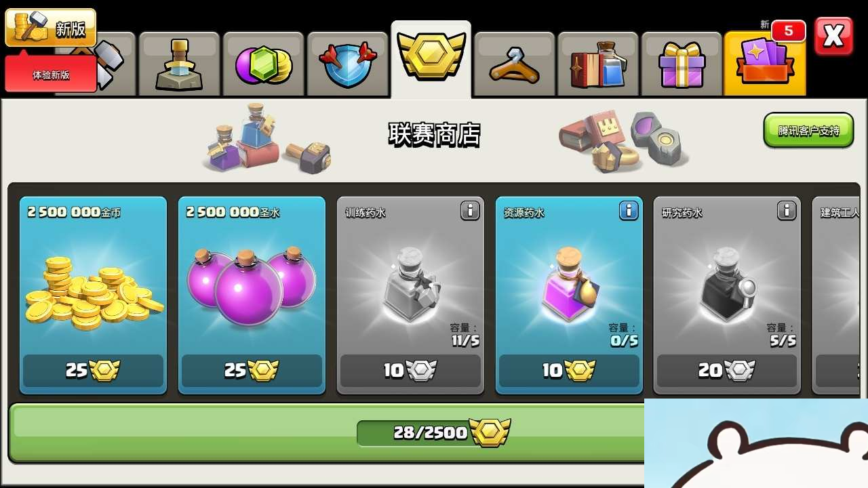The width and height of the screenshot is (868, 488).
Task: Select the 研究药水 potion card image
Action: 726,285
